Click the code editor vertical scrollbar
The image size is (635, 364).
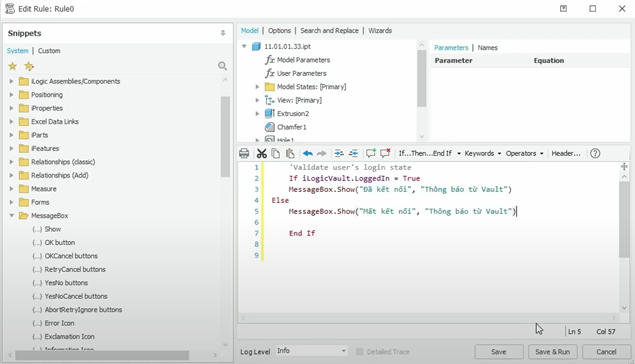(x=624, y=219)
